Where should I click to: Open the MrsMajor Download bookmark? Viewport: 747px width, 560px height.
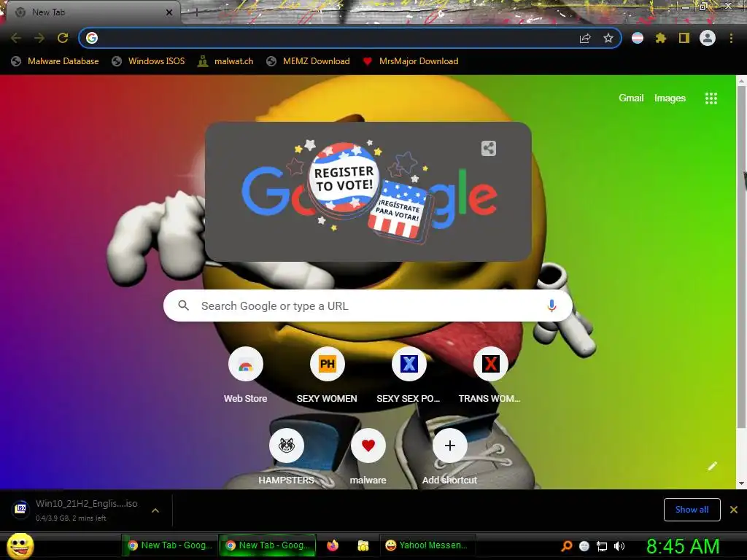pyautogui.click(x=410, y=61)
